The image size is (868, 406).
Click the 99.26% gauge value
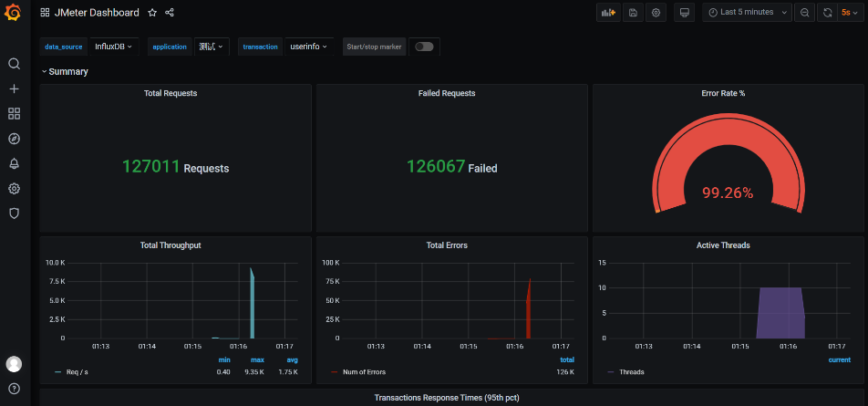tap(728, 193)
